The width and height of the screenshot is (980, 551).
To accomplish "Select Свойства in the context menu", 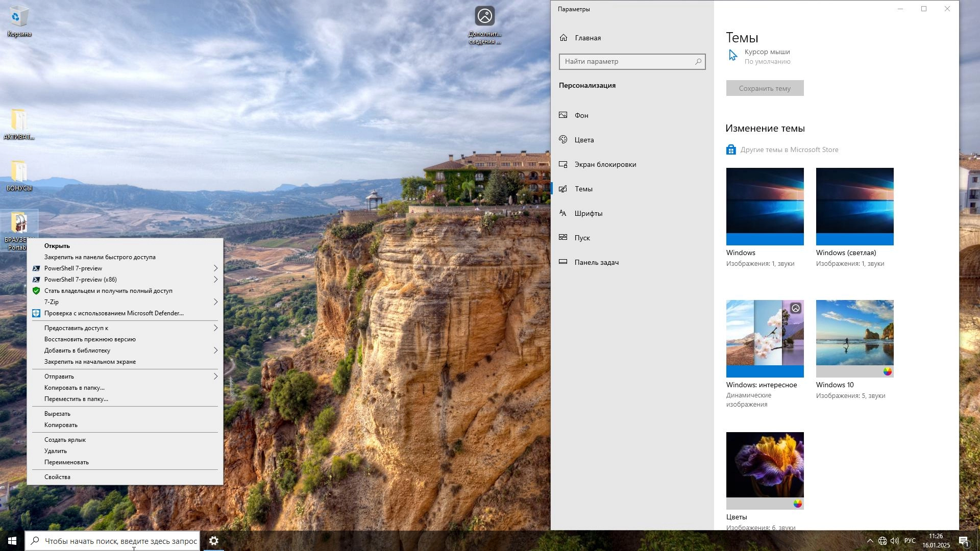I will click(x=57, y=477).
